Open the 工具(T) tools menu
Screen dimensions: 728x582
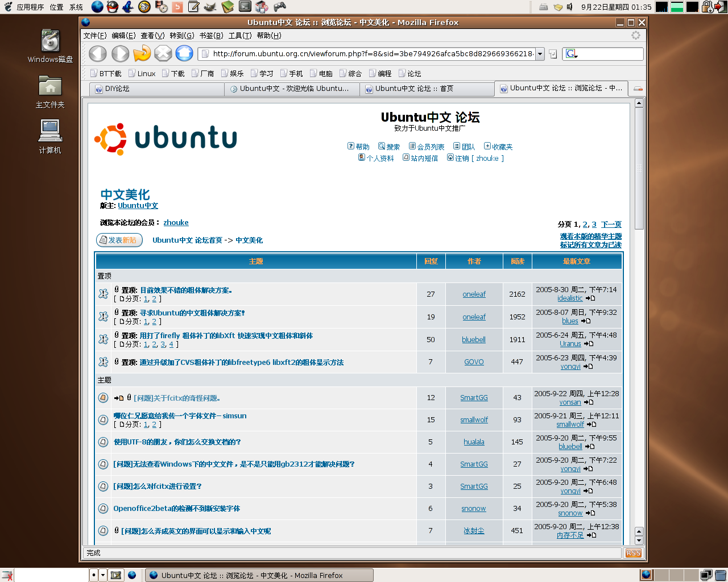240,35
